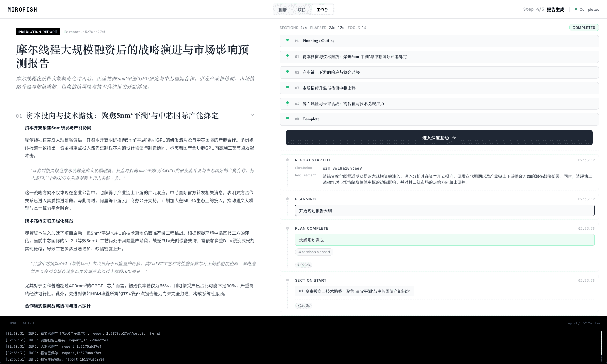The height and width of the screenshot is (364, 607).
Task: Click the 进入深度互动 button
Action: tap(439, 137)
